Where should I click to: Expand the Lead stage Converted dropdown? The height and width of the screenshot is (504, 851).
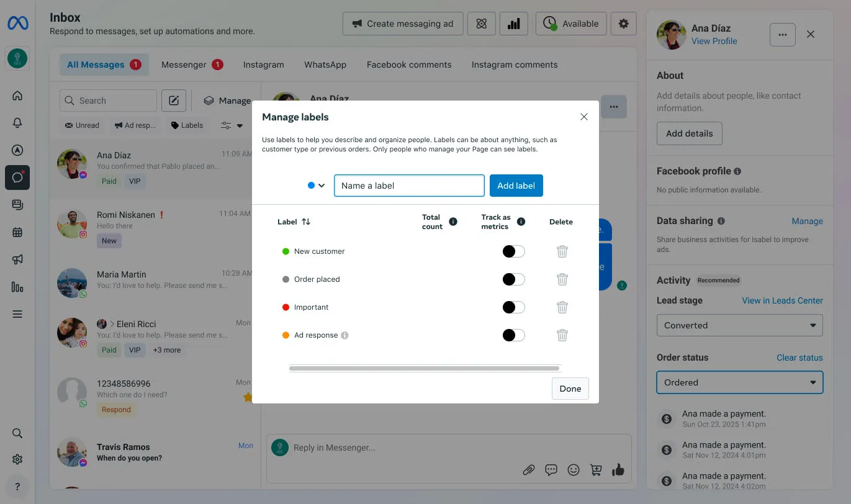(x=740, y=325)
